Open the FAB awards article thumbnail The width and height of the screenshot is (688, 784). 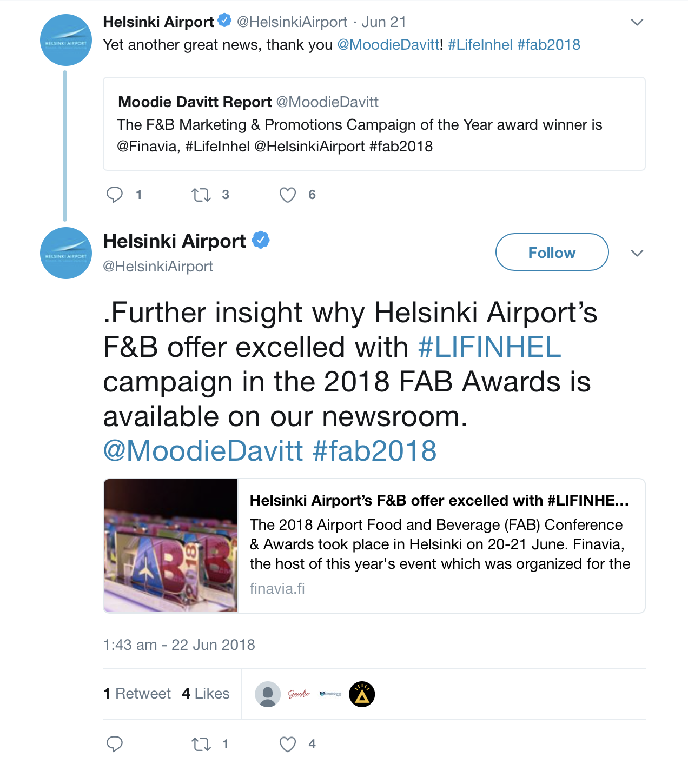pyautogui.click(x=171, y=546)
